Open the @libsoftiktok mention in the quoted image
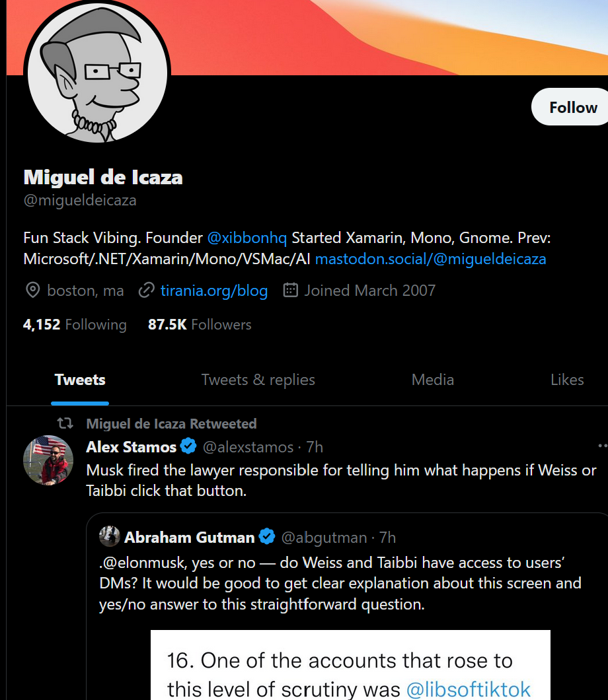 pyautogui.click(x=468, y=689)
